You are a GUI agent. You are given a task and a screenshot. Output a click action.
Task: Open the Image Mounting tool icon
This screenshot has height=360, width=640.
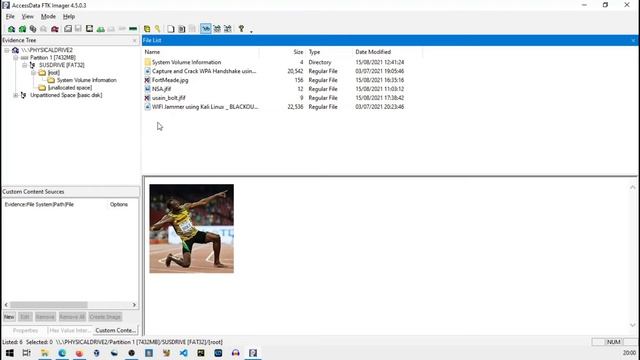coord(33,29)
